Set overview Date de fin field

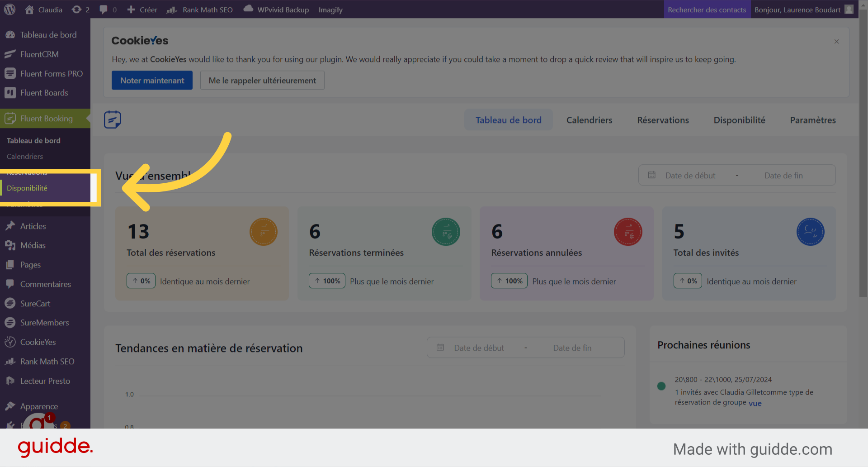[783, 176]
